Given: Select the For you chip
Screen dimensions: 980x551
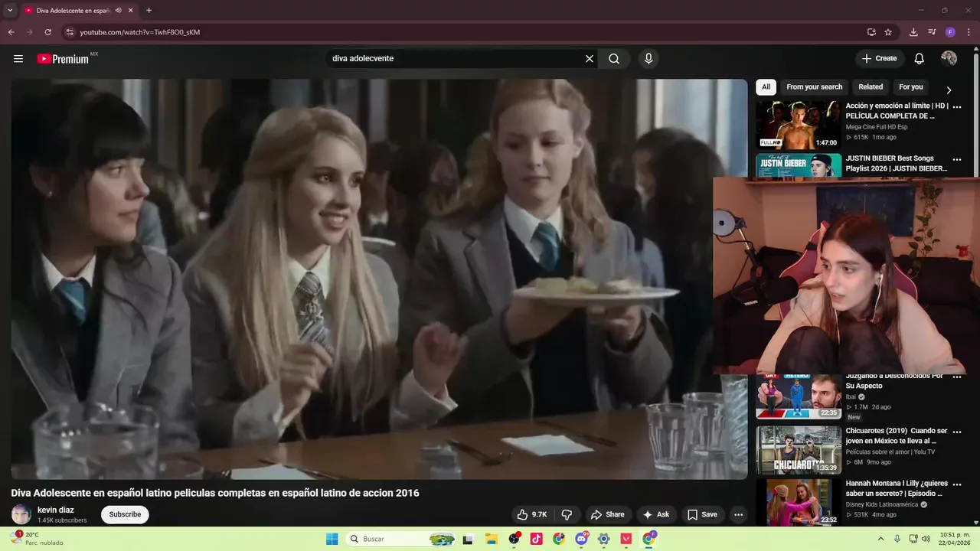Looking at the screenshot, I should pos(910,87).
